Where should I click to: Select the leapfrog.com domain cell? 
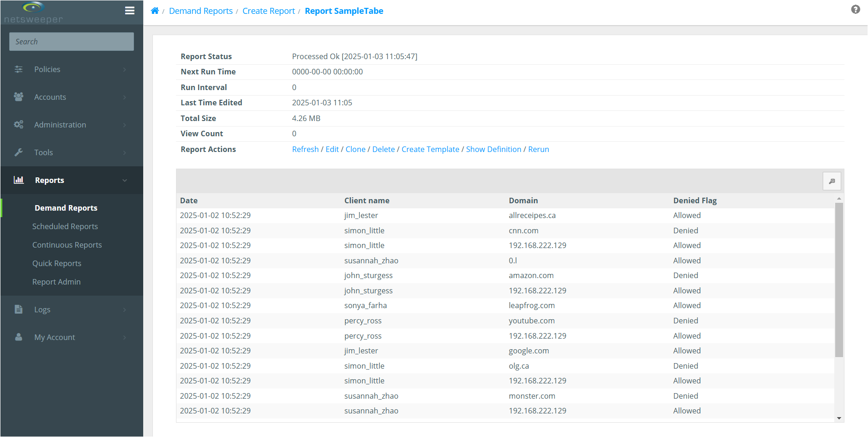[x=532, y=305]
